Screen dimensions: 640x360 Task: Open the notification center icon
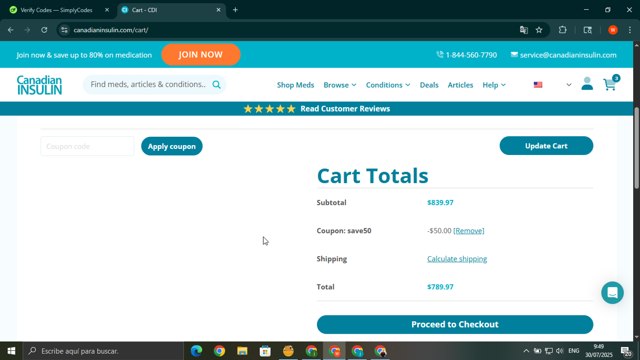[626, 351]
